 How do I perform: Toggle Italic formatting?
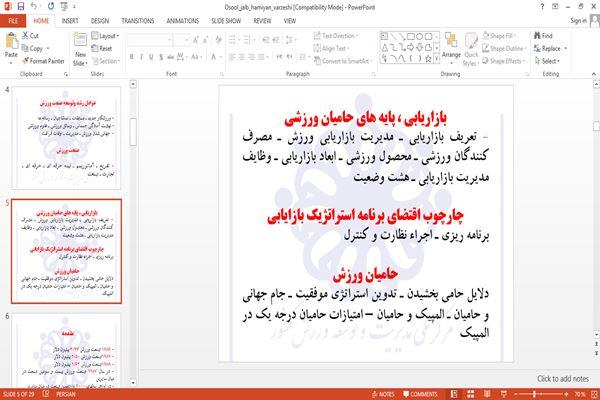(x=141, y=57)
